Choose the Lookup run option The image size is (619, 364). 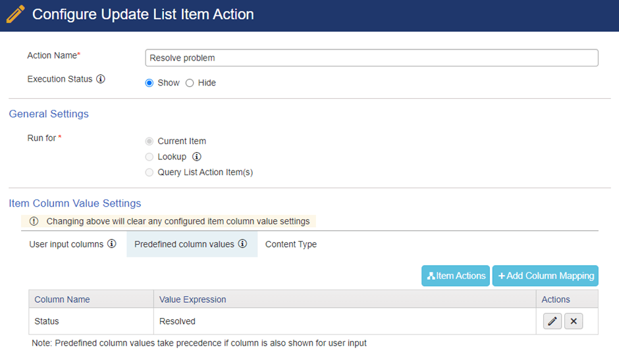tap(149, 157)
